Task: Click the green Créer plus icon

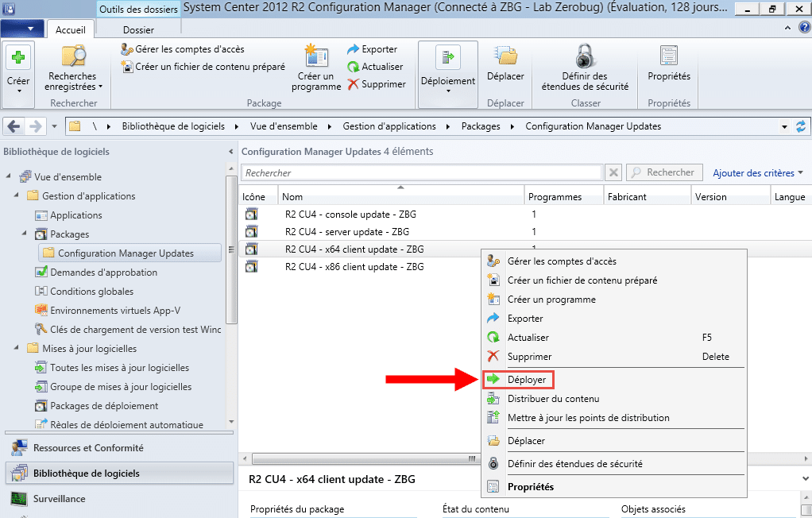Action: [18, 58]
